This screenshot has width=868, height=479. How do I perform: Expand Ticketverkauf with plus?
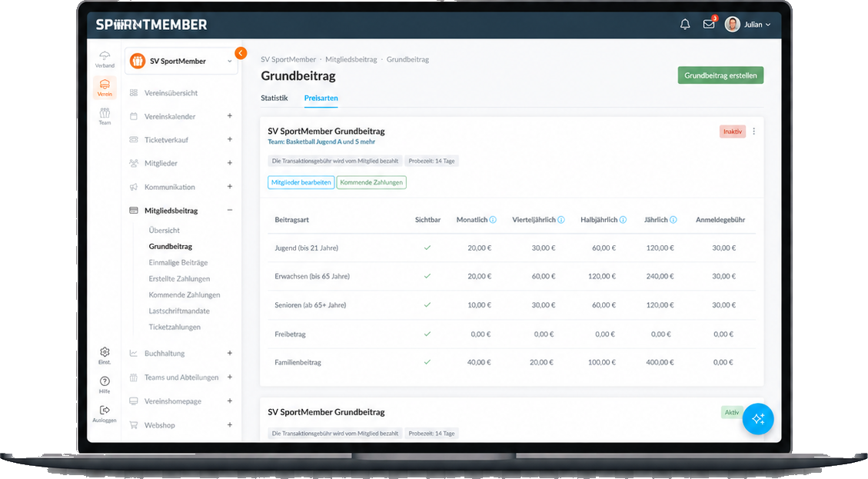coord(230,139)
